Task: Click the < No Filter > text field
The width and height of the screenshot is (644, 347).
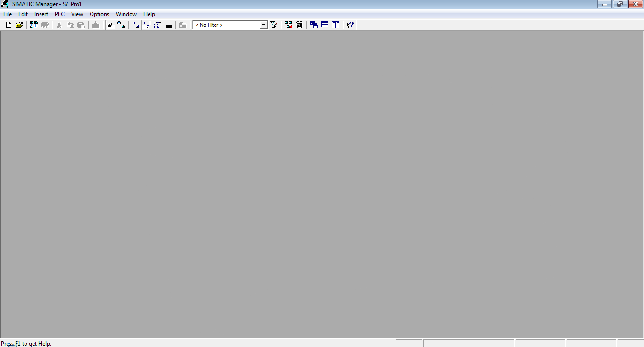Action: (x=227, y=25)
